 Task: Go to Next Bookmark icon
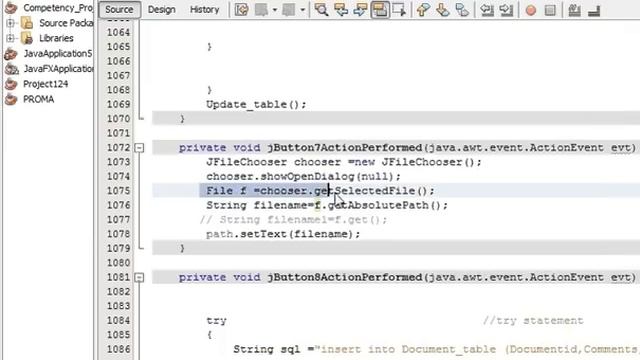442,10
